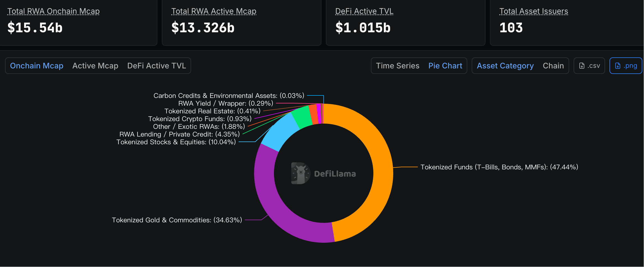Image resolution: width=644 pixels, height=267 pixels.
Task: Click the .png download icon
Action: click(618, 66)
